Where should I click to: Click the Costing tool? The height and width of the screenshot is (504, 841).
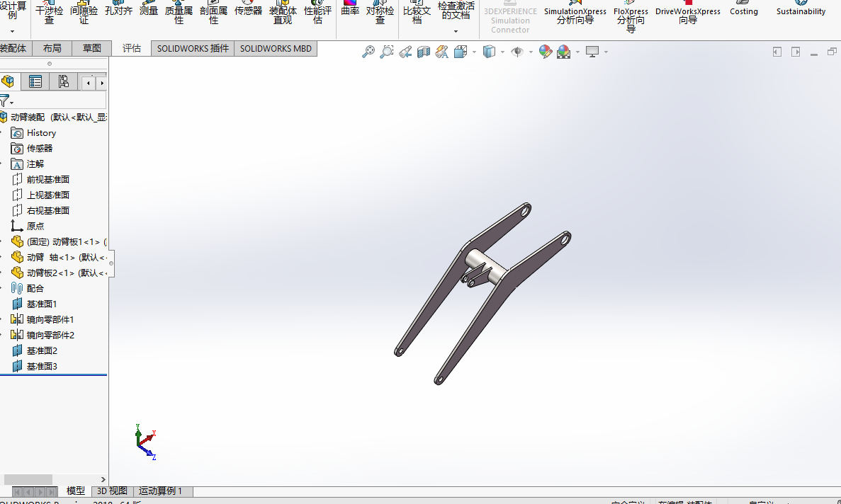point(744,8)
